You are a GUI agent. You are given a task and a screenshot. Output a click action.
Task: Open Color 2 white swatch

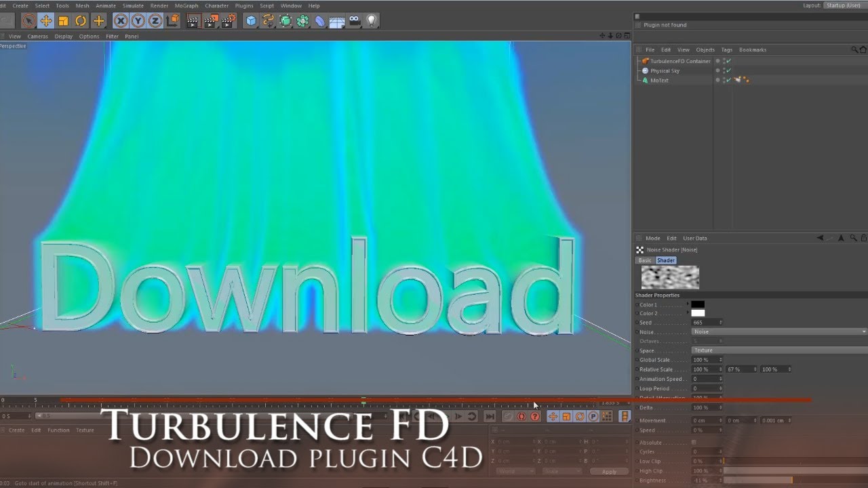point(698,313)
